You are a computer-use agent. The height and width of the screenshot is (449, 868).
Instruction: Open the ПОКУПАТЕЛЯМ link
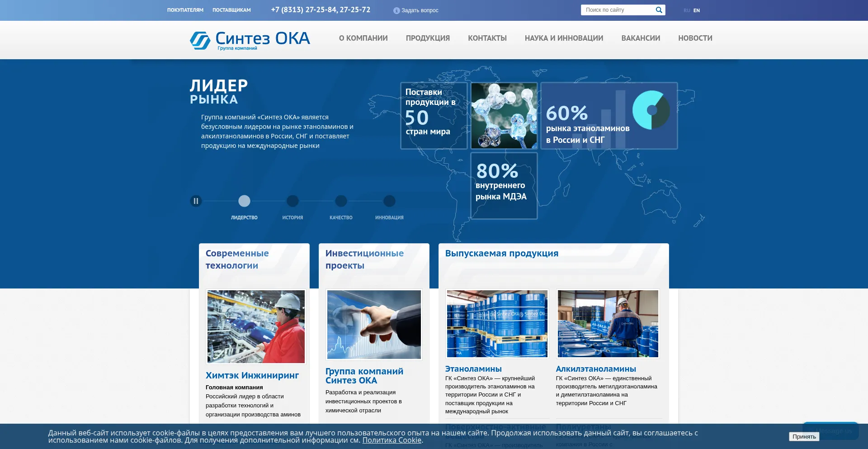click(x=185, y=9)
